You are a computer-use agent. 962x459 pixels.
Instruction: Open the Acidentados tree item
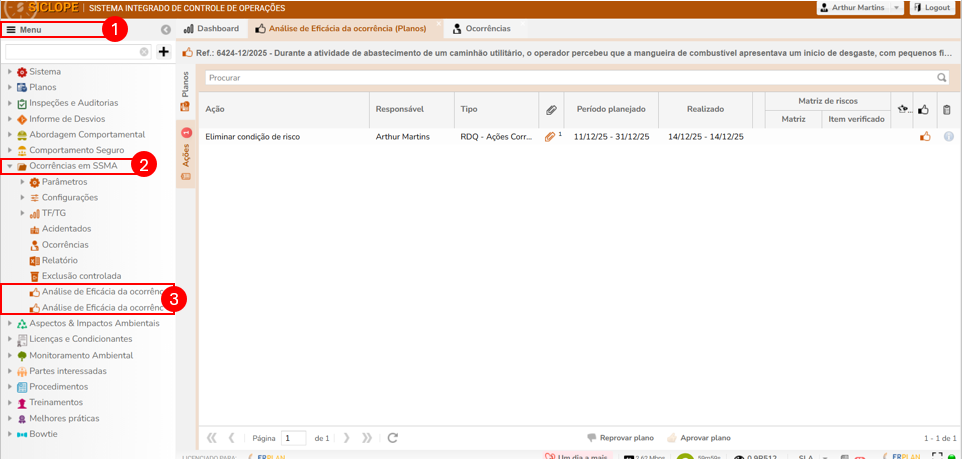coord(66,229)
